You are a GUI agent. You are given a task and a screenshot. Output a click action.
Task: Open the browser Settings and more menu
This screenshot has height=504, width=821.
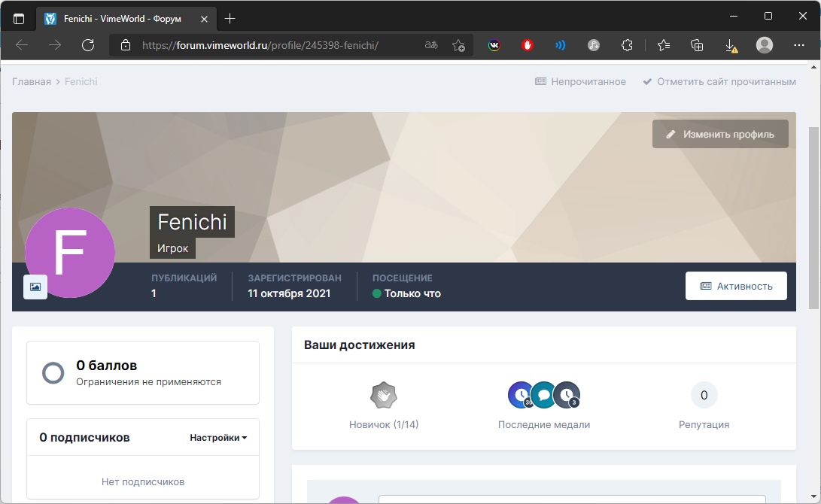[798, 45]
